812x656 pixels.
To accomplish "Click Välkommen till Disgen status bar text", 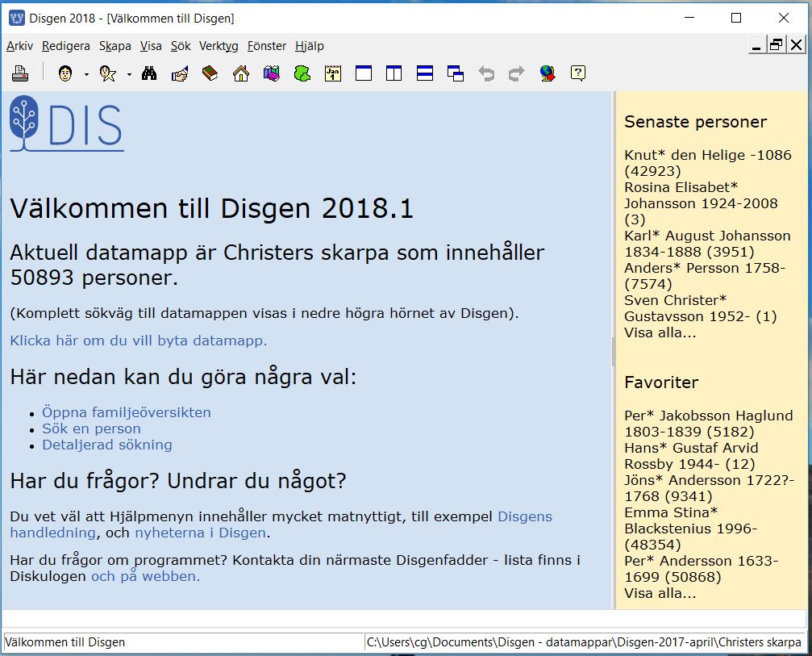I will click(x=65, y=642).
